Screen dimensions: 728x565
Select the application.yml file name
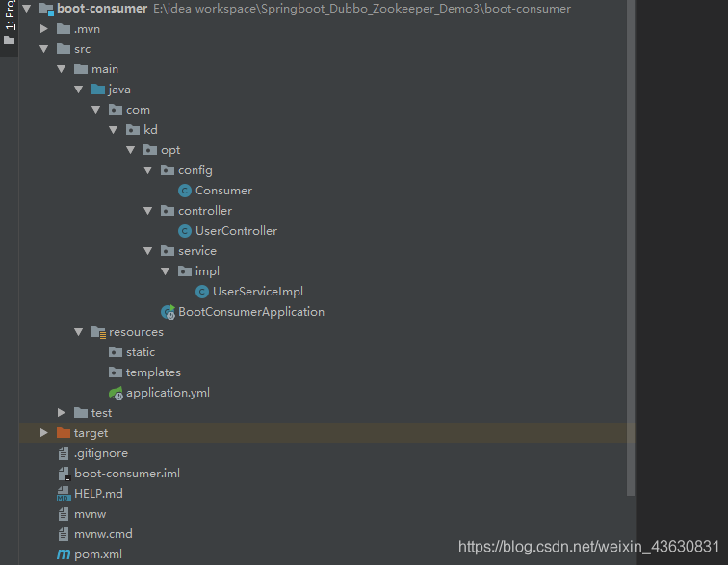point(169,393)
